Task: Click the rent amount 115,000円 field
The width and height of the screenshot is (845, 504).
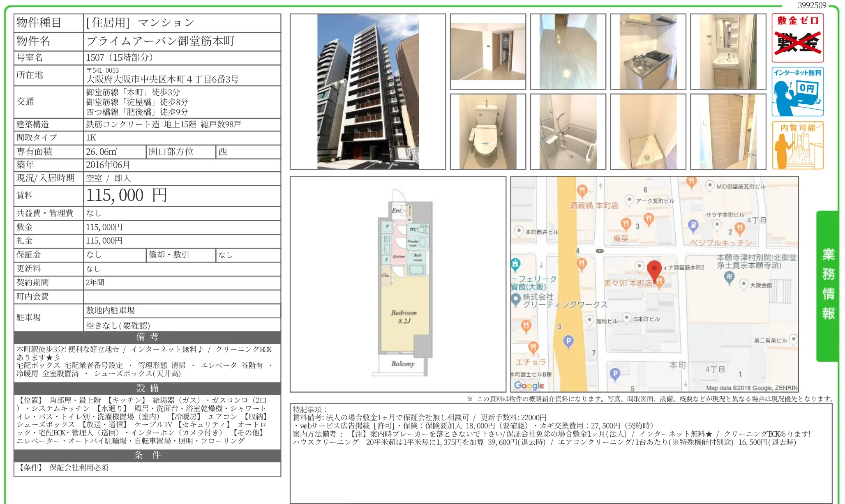Action: click(x=125, y=195)
